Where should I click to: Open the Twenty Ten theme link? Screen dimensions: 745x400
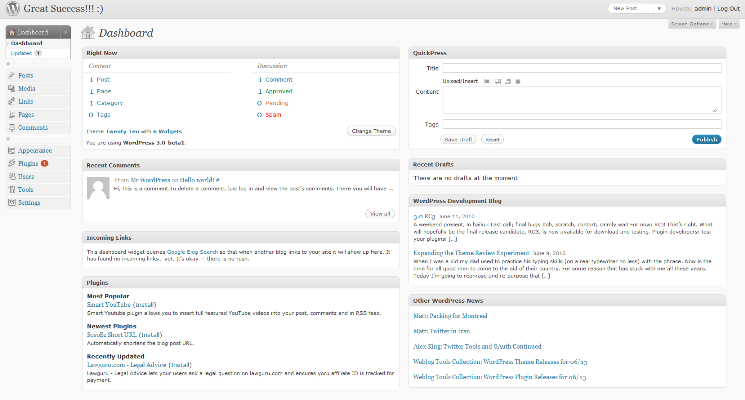(123, 132)
